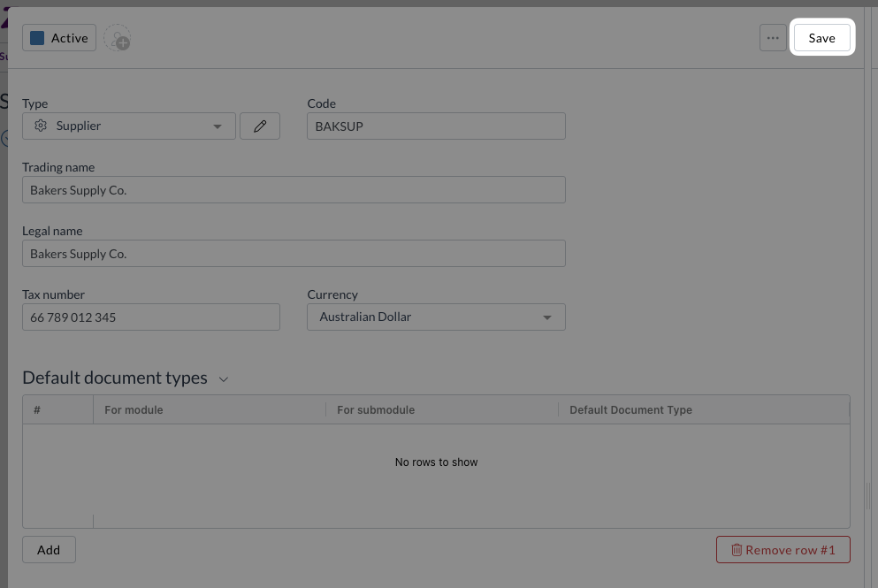Click the trash icon on Remove row button
The width and height of the screenshot is (878, 588).
coord(736,550)
